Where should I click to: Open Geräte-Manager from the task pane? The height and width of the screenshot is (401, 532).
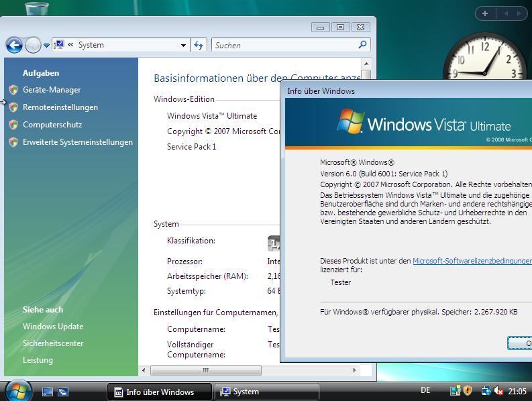pyautogui.click(x=52, y=90)
